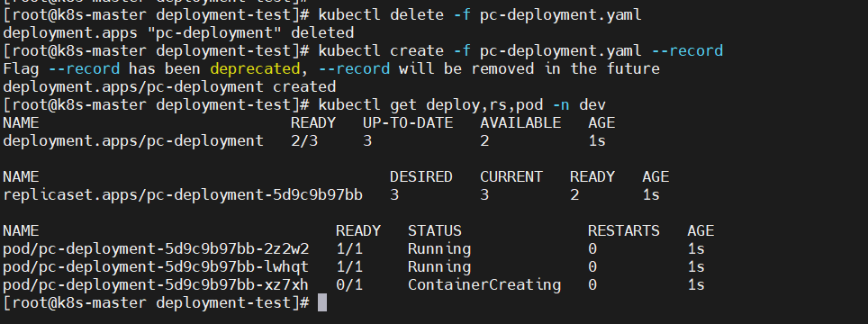
Task: Click the CURRENT column header
Action: click(511, 177)
